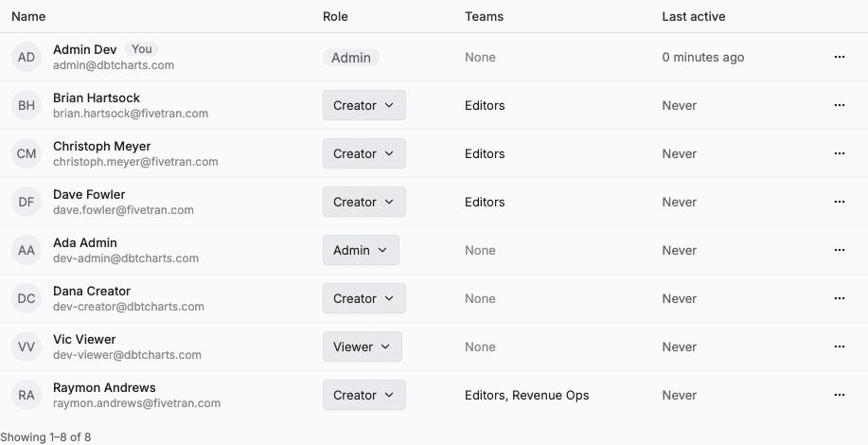
Task: Click the AD avatar of Admin Dev
Action: click(x=27, y=57)
